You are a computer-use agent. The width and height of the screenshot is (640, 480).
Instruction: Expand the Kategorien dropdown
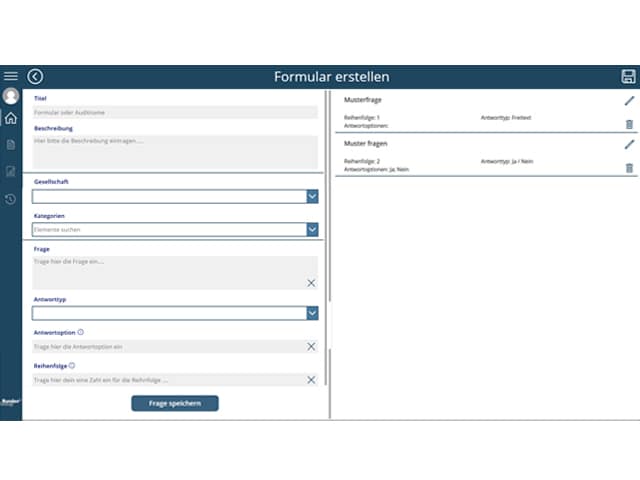point(312,230)
